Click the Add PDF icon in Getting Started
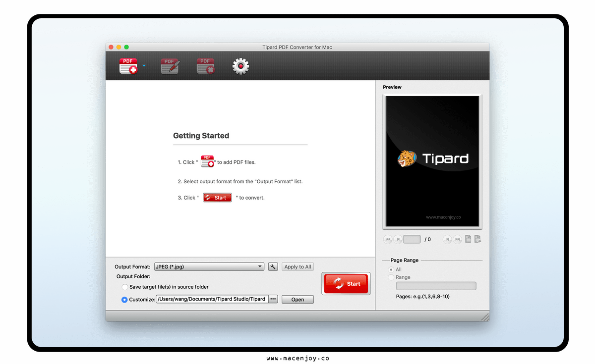Viewport: 595px width, 364px height. point(207,161)
